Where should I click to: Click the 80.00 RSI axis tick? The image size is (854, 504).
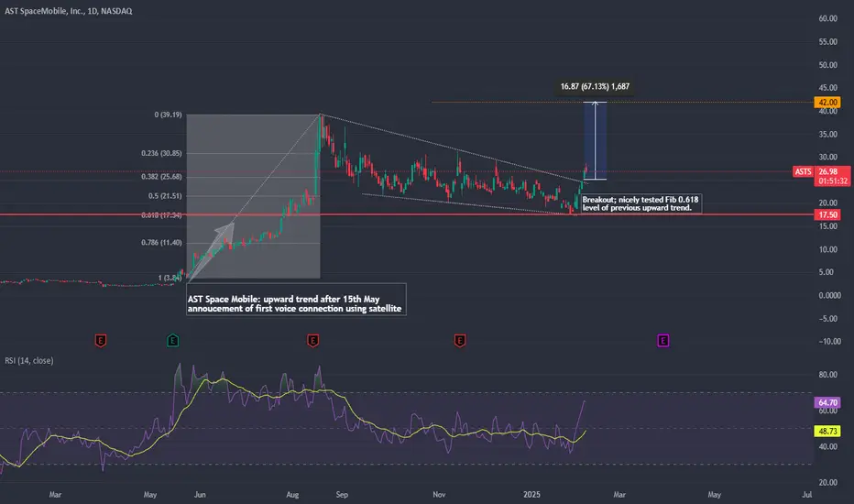point(827,375)
